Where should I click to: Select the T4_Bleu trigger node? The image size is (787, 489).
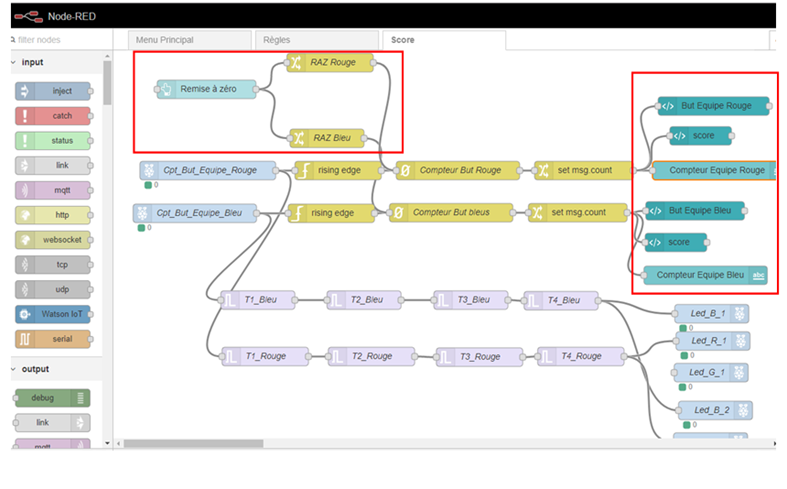[561, 300]
